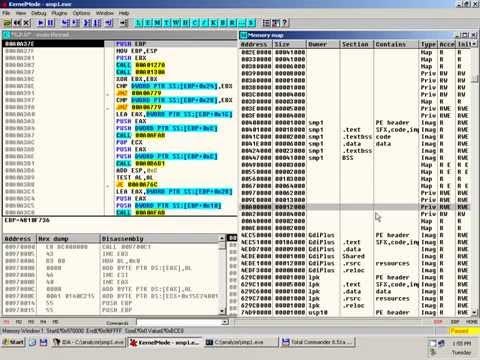Select the smp1 BSS memory map row

tap(355, 158)
